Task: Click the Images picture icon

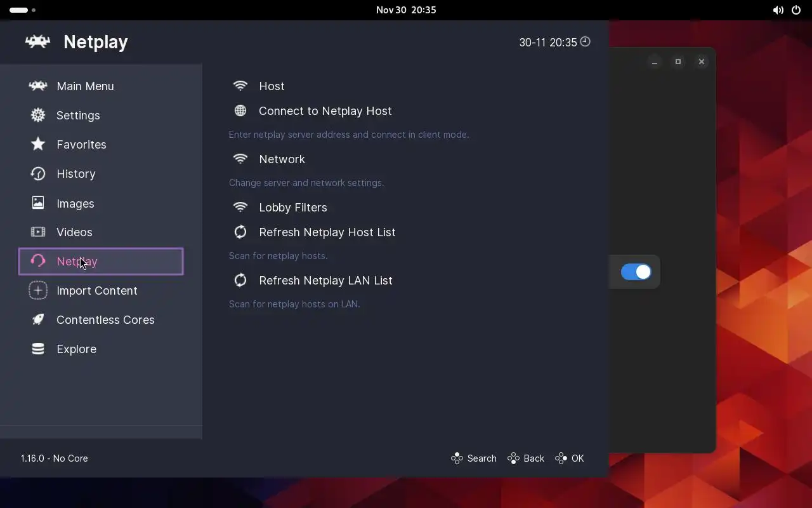Action: pos(38,203)
